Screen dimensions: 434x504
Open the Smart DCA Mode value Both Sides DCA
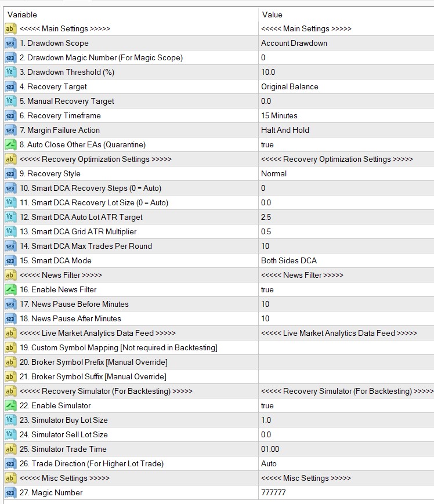[x=289, y=260]
